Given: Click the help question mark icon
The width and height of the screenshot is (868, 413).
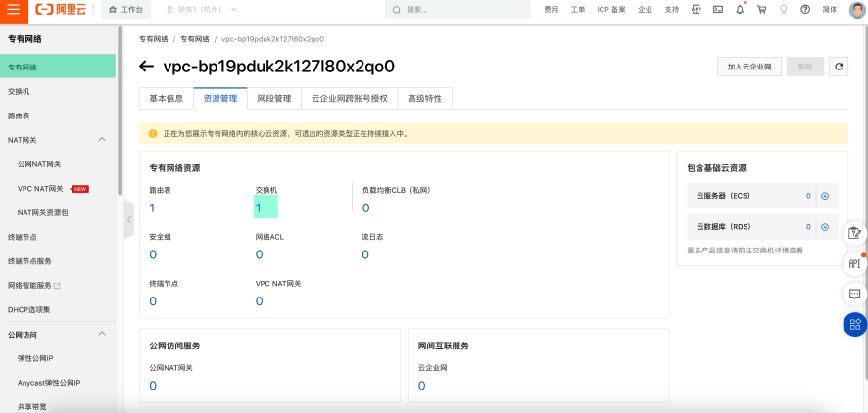Looking at the screenshot, I should (804, 9).
